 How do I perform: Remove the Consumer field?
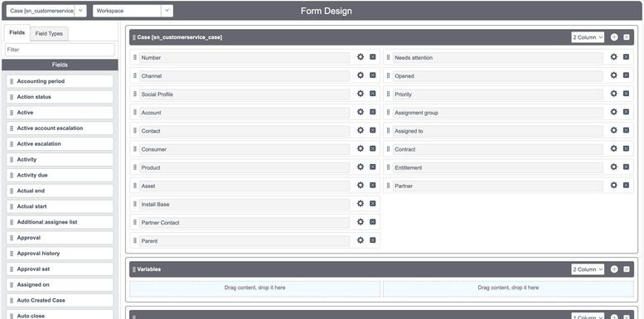372,148
